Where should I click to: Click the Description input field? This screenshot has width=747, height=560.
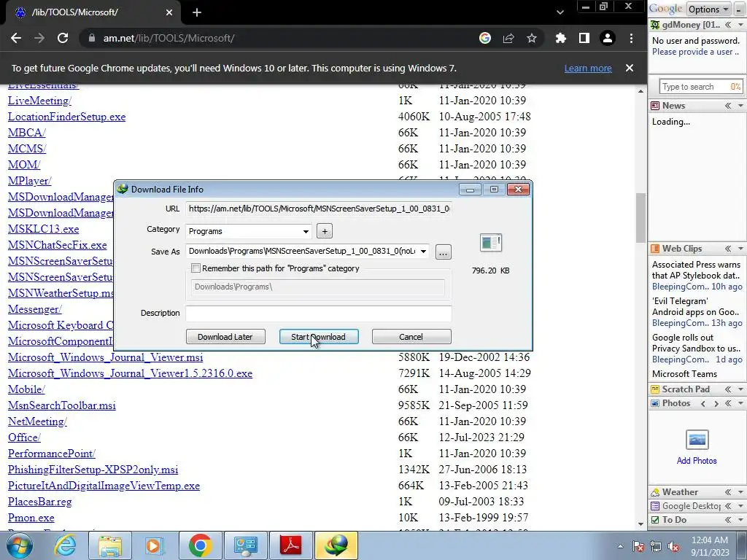click(x=318, y=314)
